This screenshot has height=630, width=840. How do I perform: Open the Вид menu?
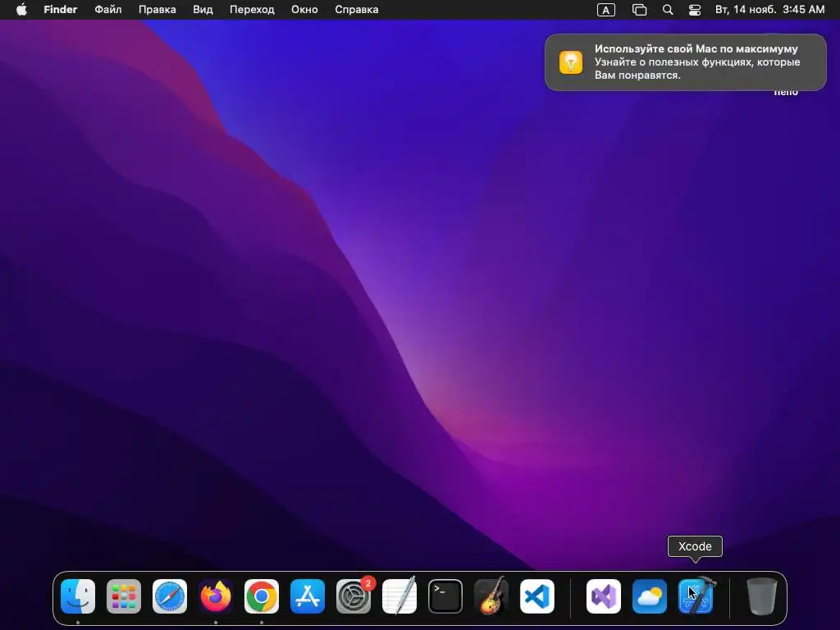tap(203, 10)
